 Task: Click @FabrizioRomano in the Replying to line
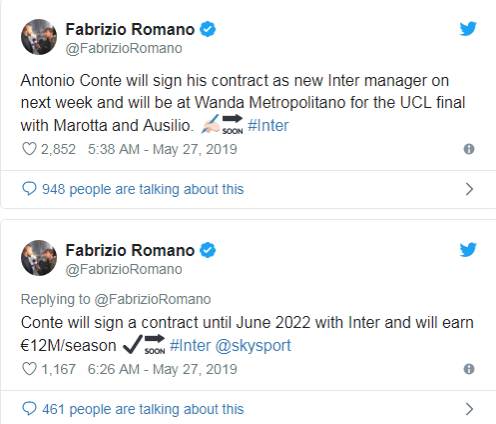click(x=153, y=299)
